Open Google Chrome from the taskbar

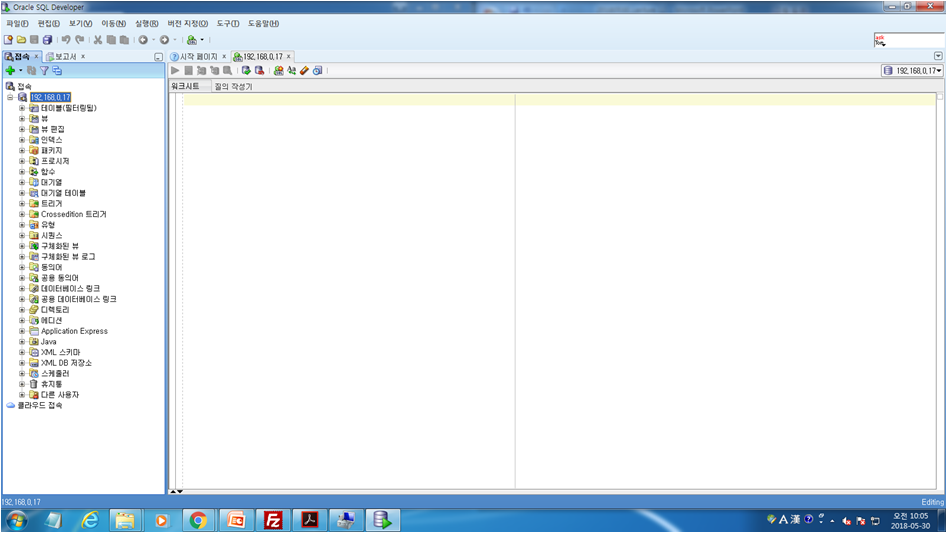coord(198,520)
